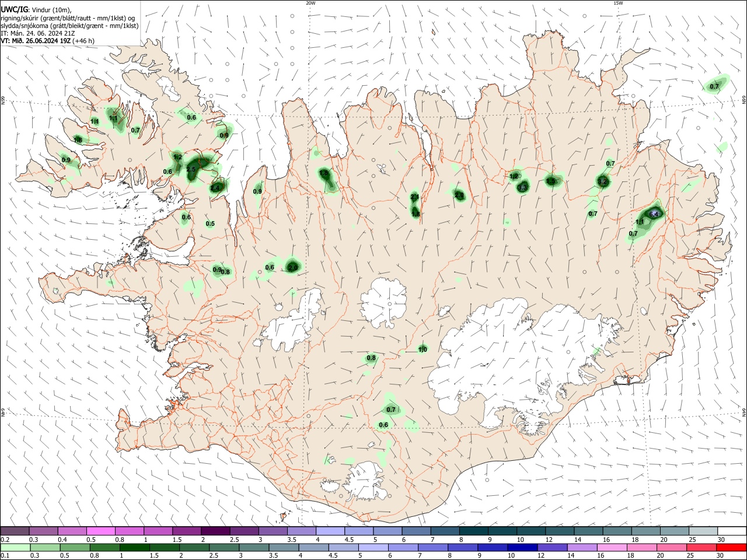Click the 2.1 rainfall value in north Iceland
The width and height of the screenshot is (747, 560).
(415, 197)
